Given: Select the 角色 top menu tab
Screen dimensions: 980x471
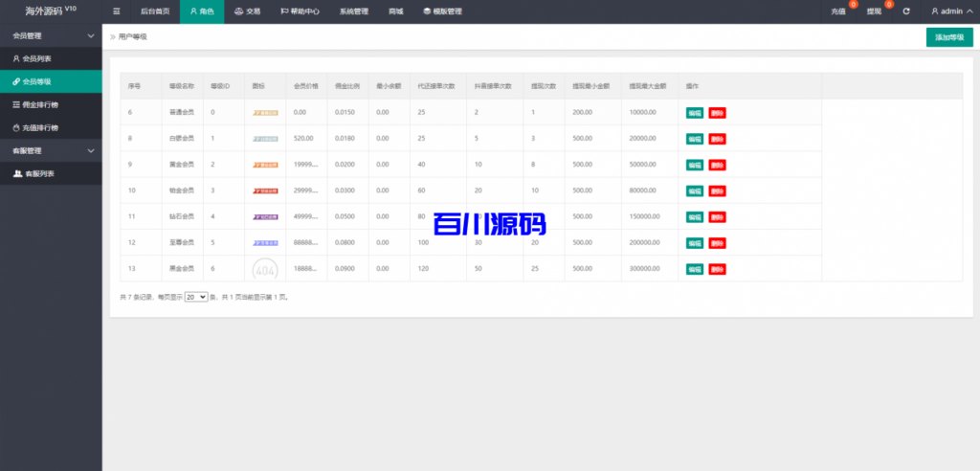Looking at the screenshot, I should coord(202,11).
